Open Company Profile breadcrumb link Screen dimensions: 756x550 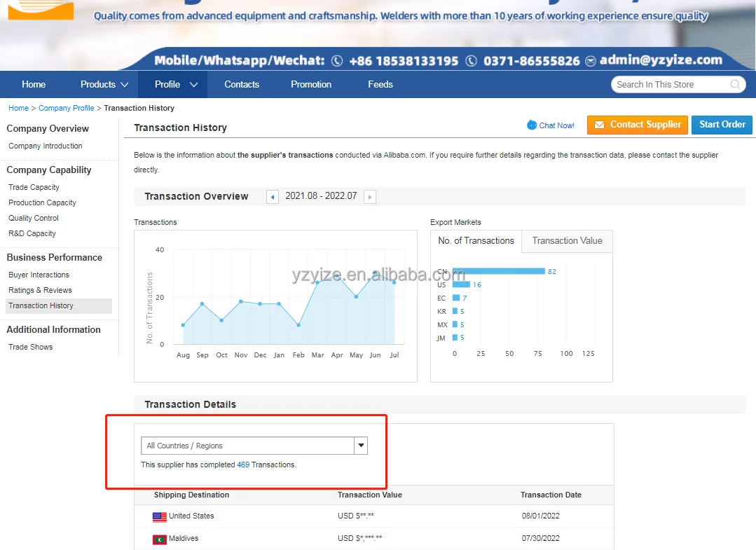pyautogui.click(x=66, y=108)
